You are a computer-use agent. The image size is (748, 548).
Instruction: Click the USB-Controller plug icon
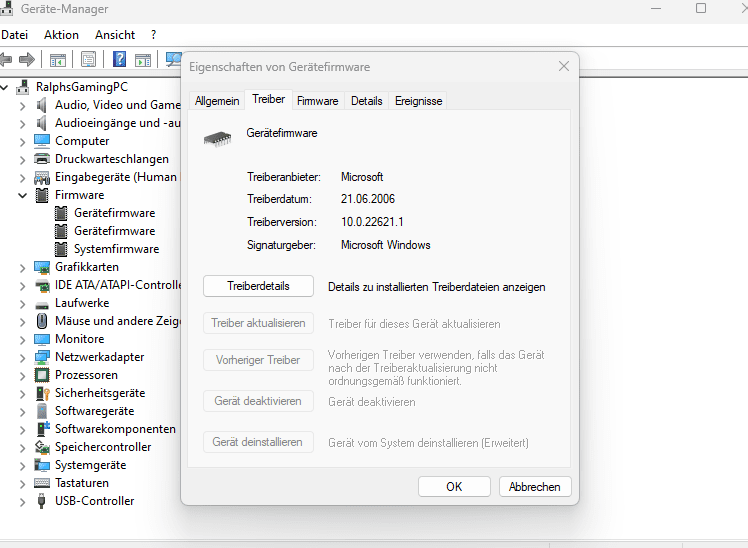[42, 501]
